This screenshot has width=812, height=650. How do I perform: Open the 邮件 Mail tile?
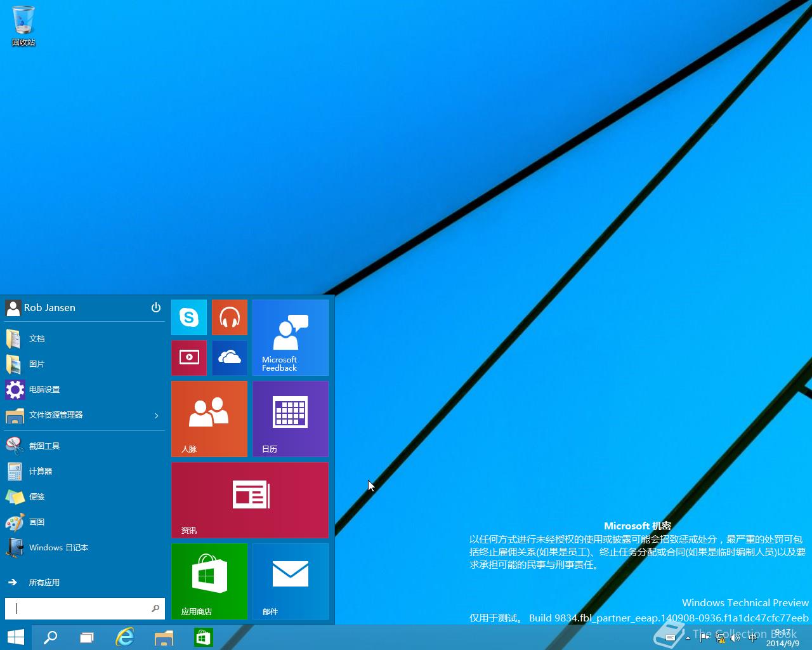291,581
